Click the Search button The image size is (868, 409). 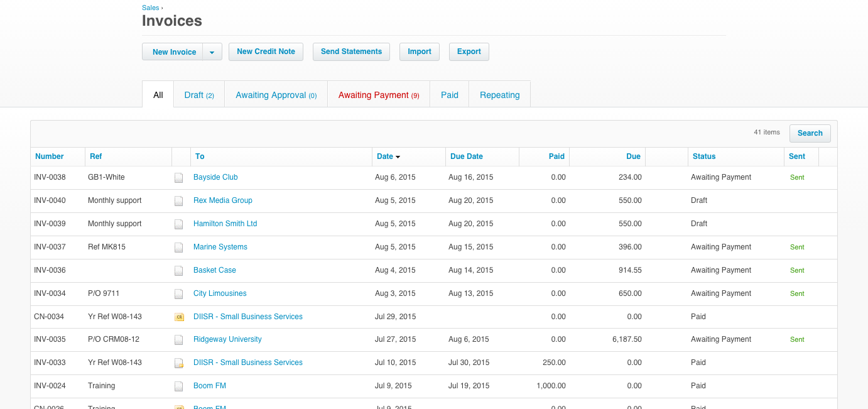810,133
